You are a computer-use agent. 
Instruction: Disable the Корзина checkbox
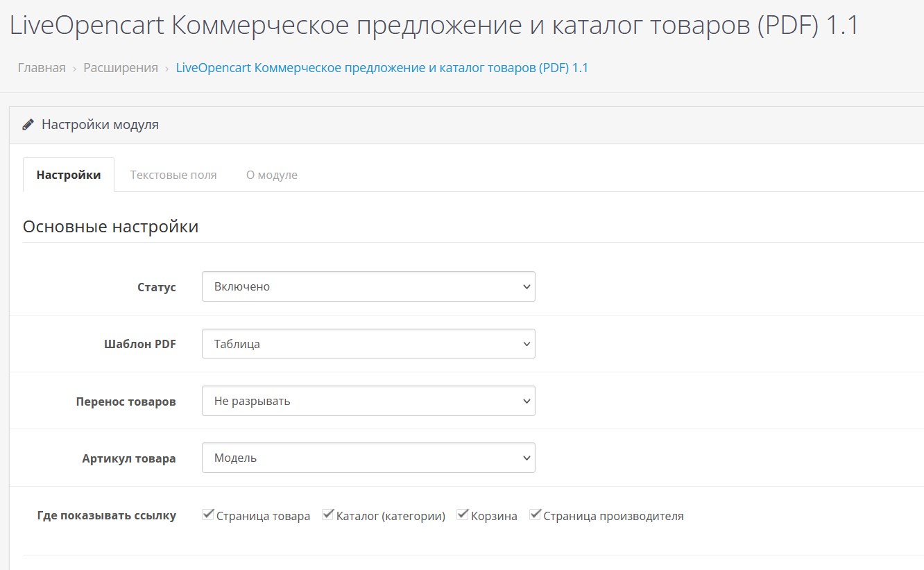(462, 515)
